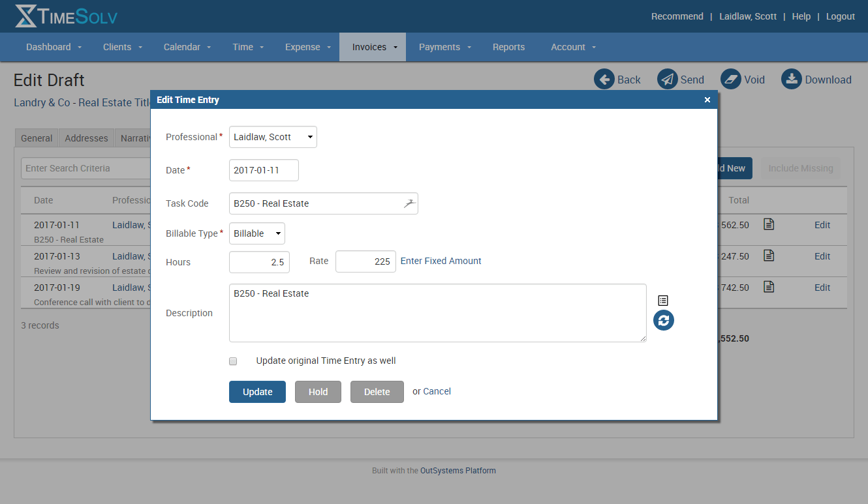Expand the Invoices menu
This screenshot has width=868, height=504.
coord(372,47)
